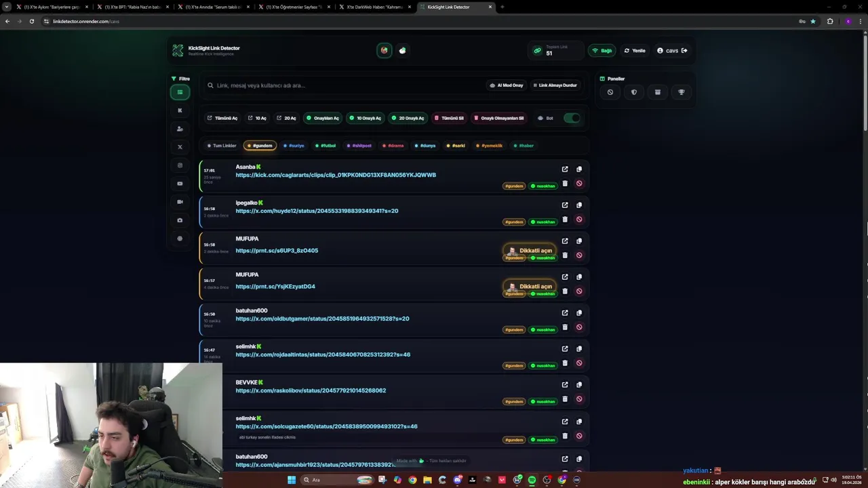
Task: Click the Tümünü Aç button
Action: (222, 118)
